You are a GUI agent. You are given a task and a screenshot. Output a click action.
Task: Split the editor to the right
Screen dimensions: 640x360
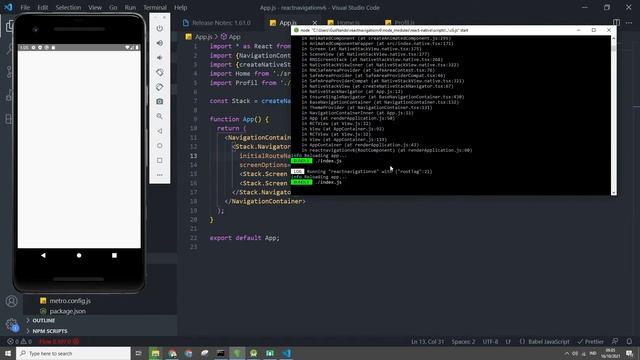pos(616,22)
